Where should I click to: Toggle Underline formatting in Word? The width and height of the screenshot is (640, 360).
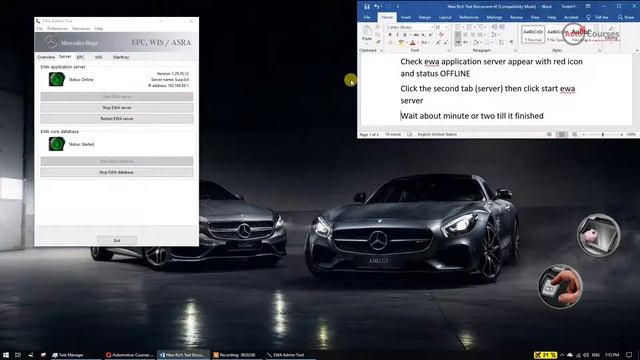[x=404, y=35]
